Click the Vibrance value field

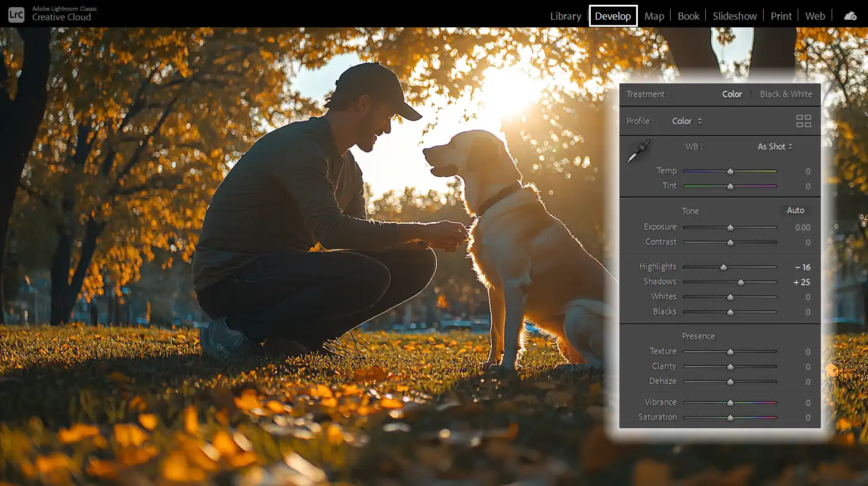(x=808, y=403)
